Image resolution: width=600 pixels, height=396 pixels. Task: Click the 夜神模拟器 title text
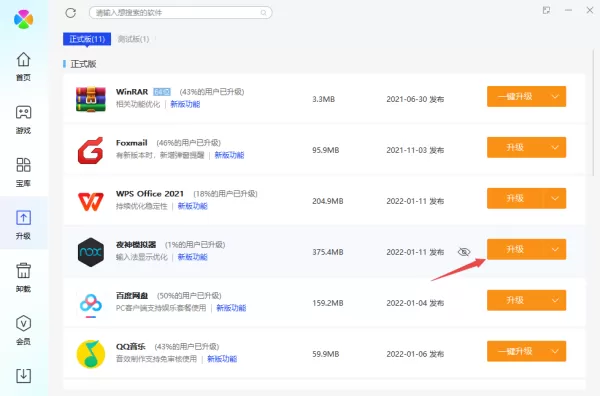coord(136,244)
